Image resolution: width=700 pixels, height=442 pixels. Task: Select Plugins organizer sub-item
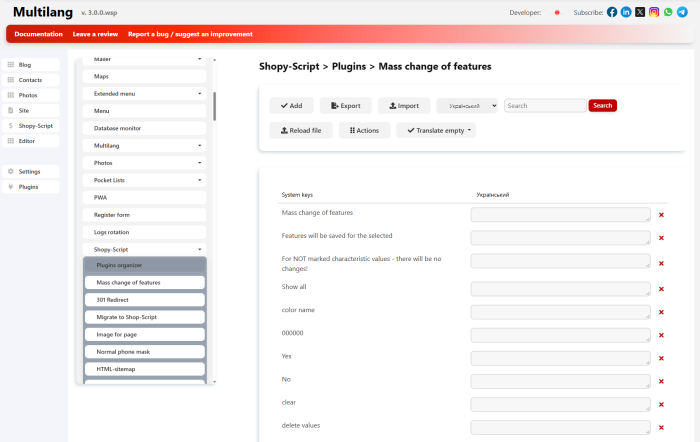pos(145,265)
